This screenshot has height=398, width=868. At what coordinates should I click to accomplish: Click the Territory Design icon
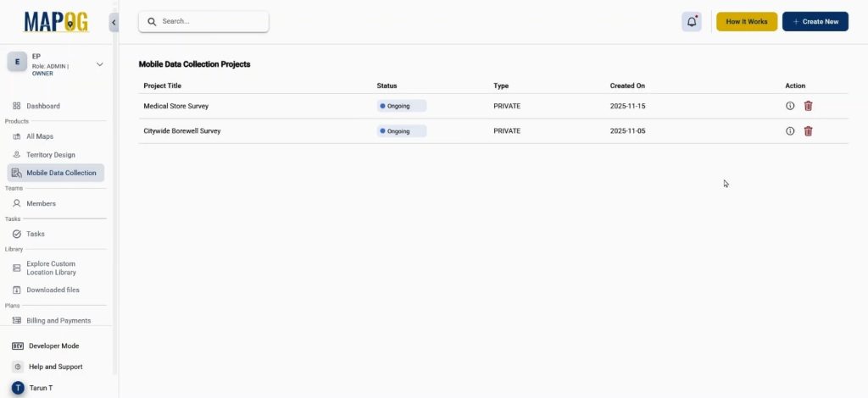click(x=17, y=155)
